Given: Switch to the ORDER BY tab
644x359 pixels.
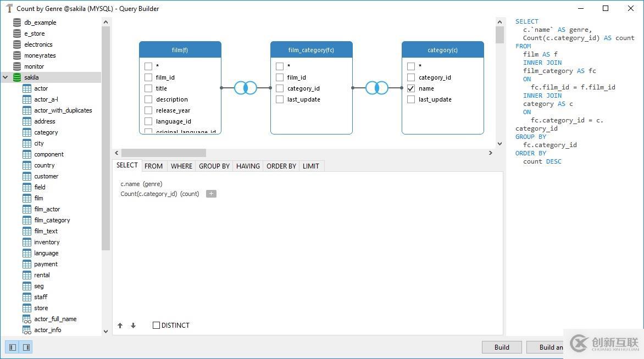Looking at the screenshot, I should pyautogui.click(x=281, y=166).
